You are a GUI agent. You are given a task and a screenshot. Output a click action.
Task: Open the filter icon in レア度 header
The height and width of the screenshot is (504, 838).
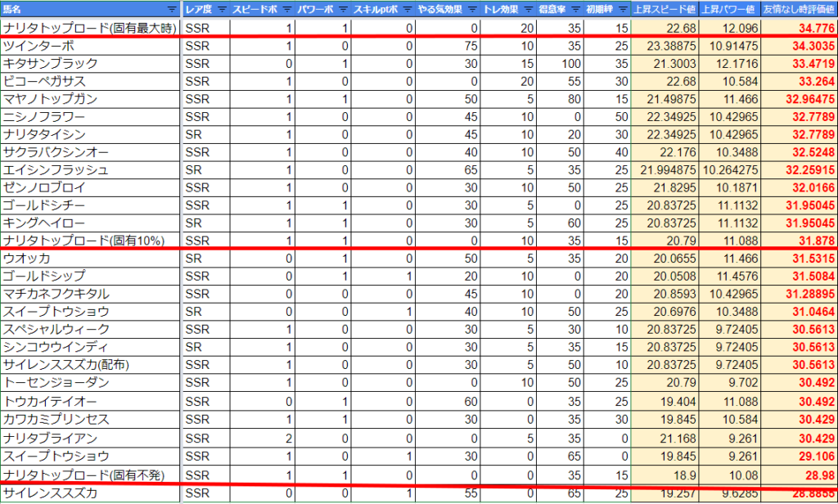pyautogui.click(x=222, y=9)
